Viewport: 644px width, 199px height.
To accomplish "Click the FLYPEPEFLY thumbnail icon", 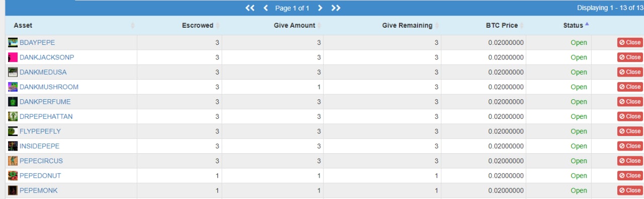I will tap(13, 131).
